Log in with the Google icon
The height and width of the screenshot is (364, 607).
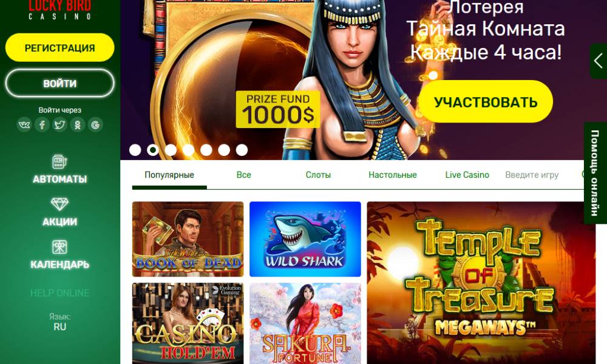pyautogui.click(x=95, y=125)
